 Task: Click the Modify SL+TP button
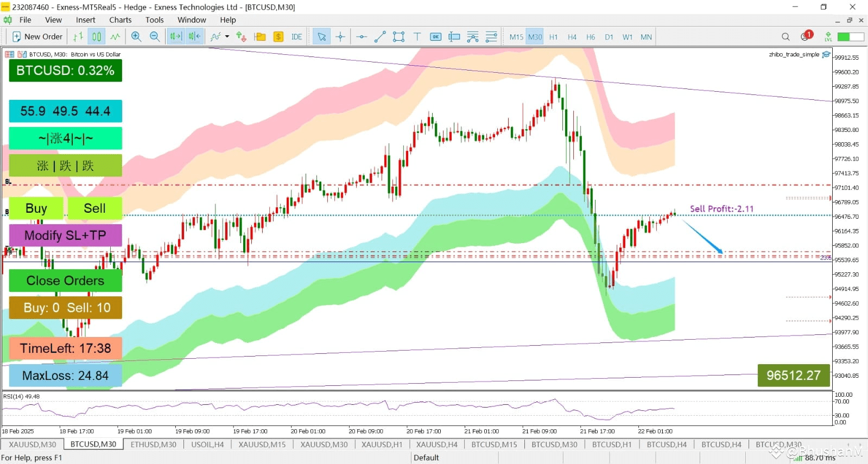click(x=66, y=236)
